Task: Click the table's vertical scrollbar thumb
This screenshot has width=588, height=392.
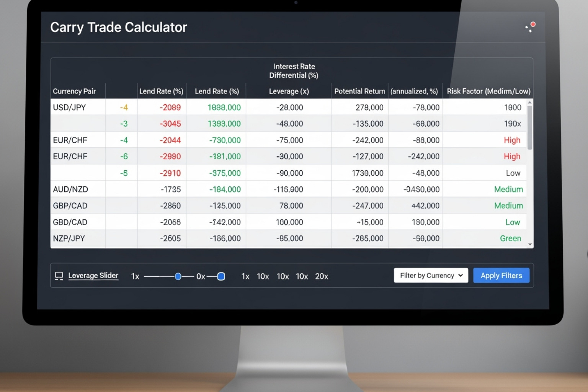Action: 530,127
